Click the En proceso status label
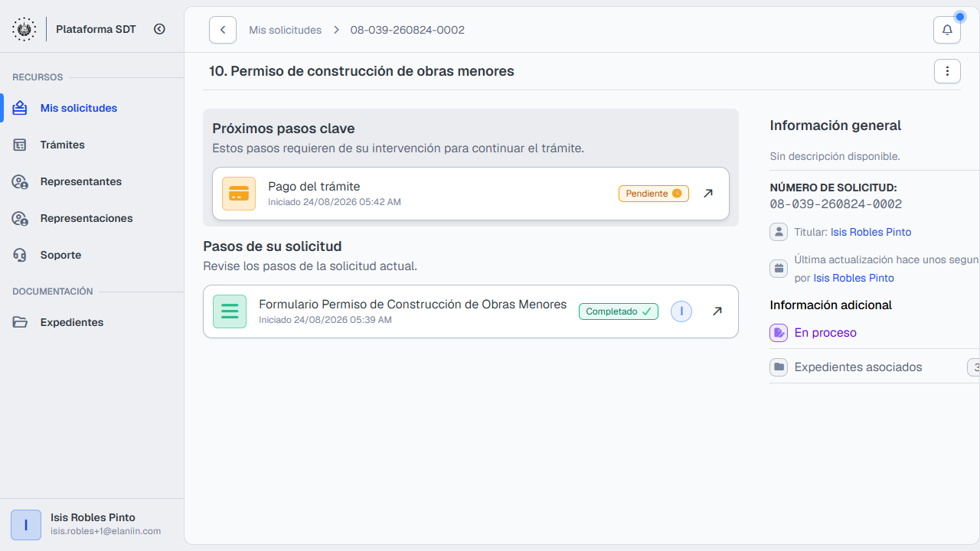The width and height of the screenshot is (980, 551). [x=825, y=333]
